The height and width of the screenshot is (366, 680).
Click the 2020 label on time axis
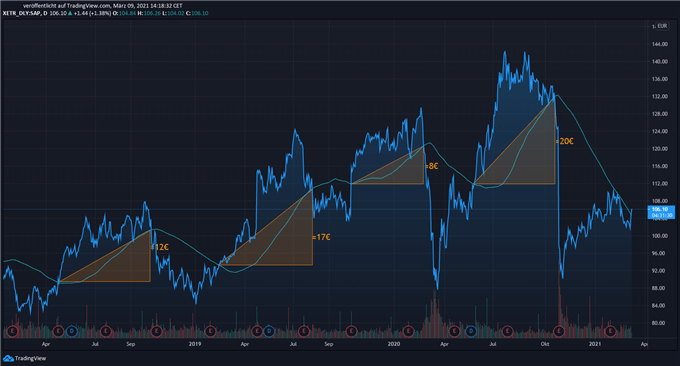pyautogui.click(x=394, y=344)
